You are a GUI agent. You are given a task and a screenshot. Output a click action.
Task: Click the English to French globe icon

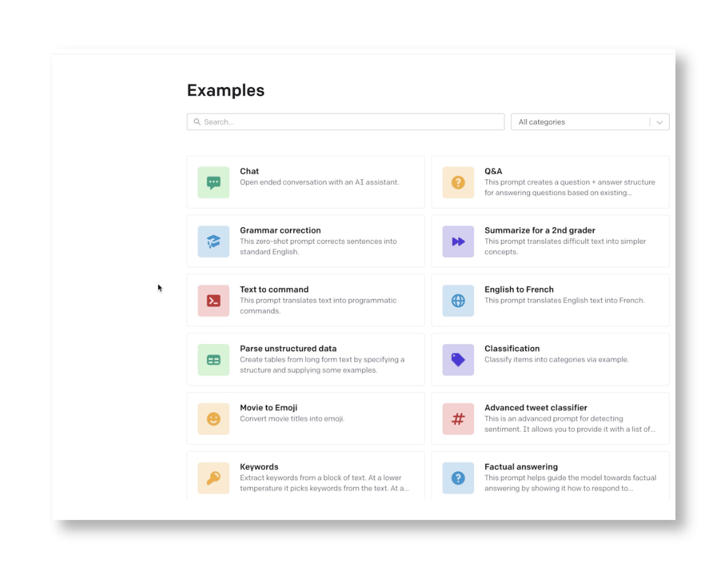point(458,300)
